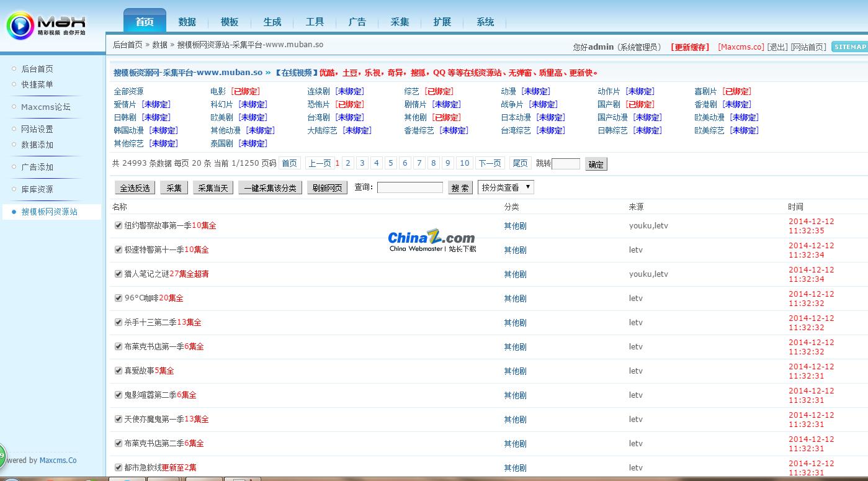Click 未绑定 next to 欧美综艺

click(x=745, y=130)
